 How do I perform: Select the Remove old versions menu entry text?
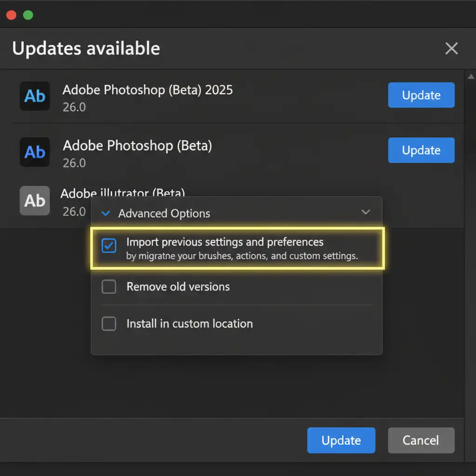[x=178, y=287]
